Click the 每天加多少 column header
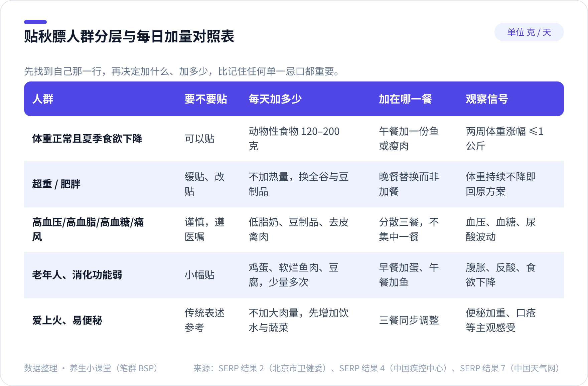This screenshot has width=588, height=386. point(275,99)
